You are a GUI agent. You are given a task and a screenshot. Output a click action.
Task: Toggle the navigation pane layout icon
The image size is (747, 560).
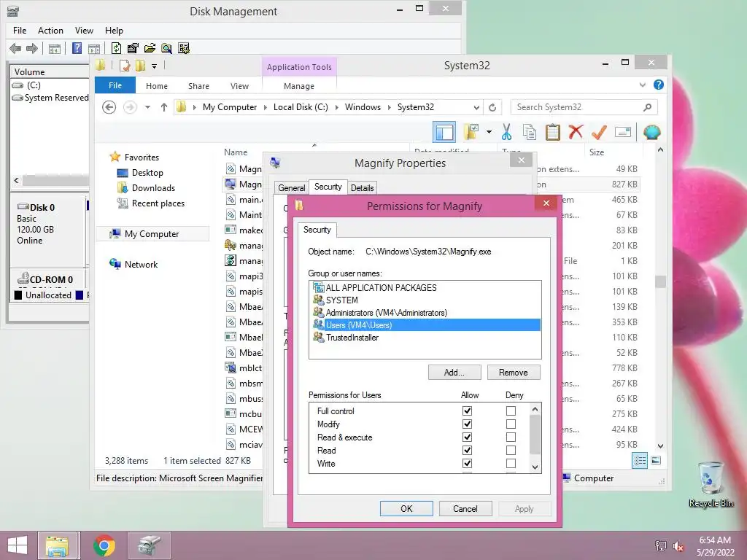tap(444, 132)
